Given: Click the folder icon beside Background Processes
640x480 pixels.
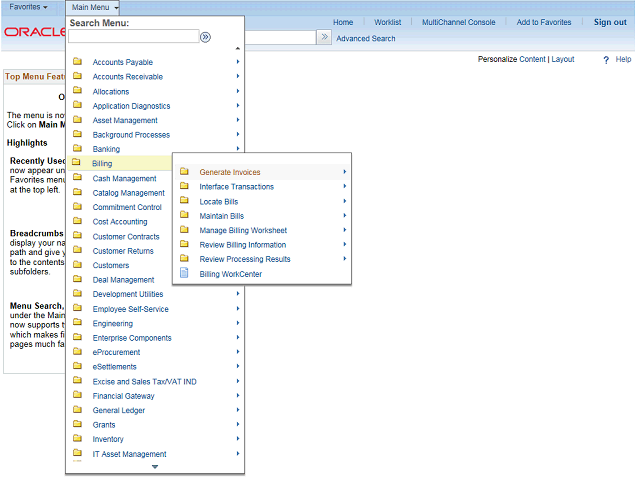Looking at the screenshot, I should coord(77,134).
